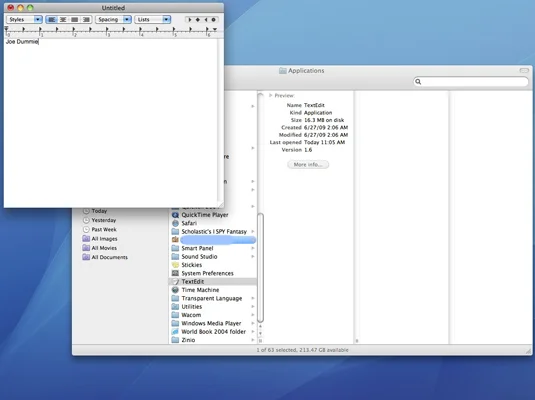Click the QuickTime Player app icon

tap(175, 215)
